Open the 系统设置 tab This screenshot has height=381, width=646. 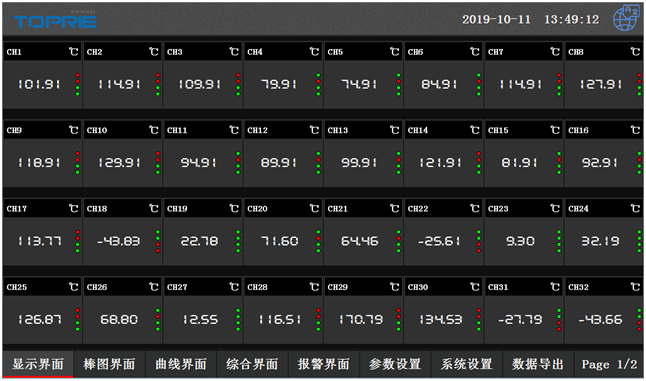click(x=467, y=364)
